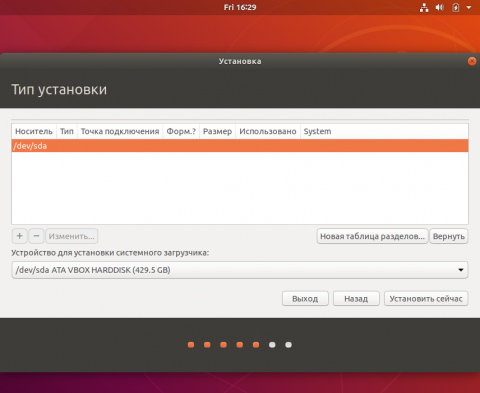This screenshot has width=480, height=393.
Task: Select the /dev/sda row in partition table
Action: tap(240, 146)
